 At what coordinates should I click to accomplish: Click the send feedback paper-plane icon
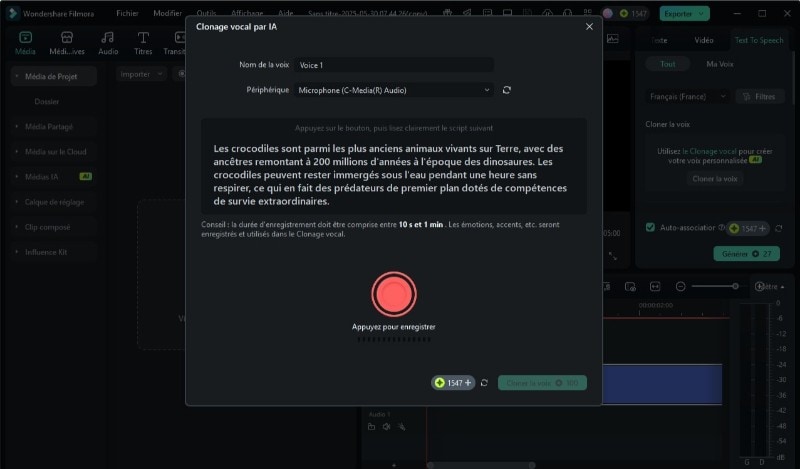tap(467, 13)
